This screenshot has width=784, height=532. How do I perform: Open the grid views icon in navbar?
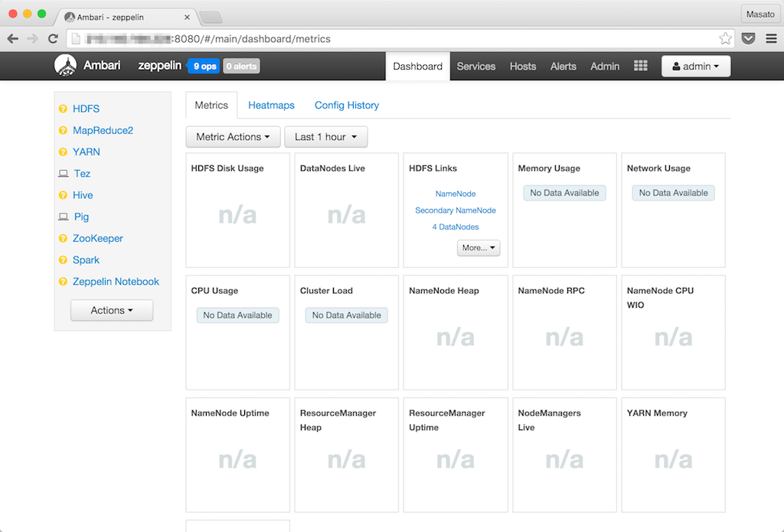(x=641, y=66)
